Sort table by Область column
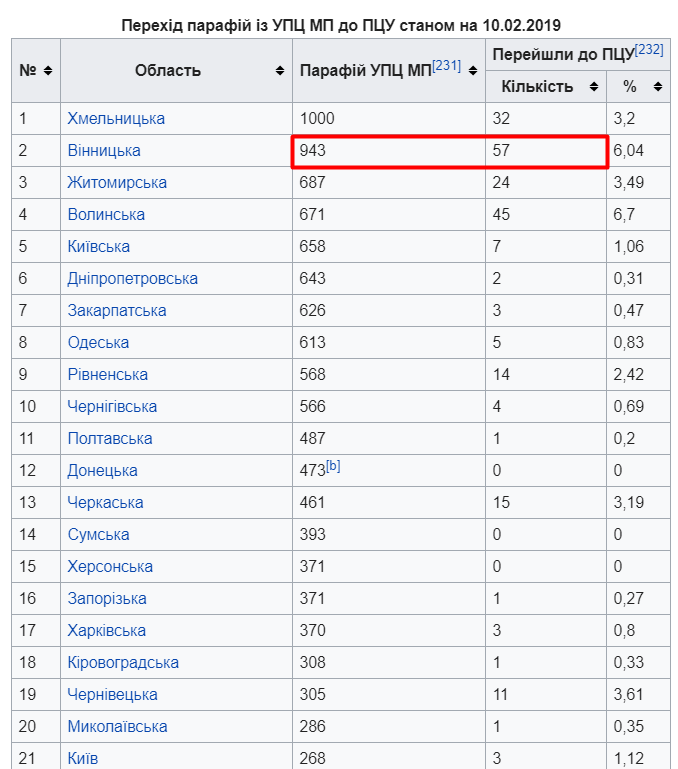The width and height of the screenshot is (678, 769). tap(279, 71)
